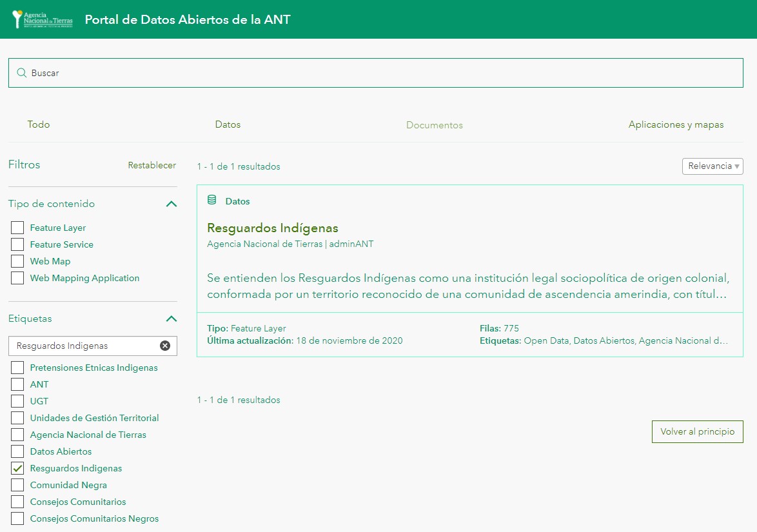Click 'Última actualización: 18 de noviembre' text
757x532 pixels.
304,341
